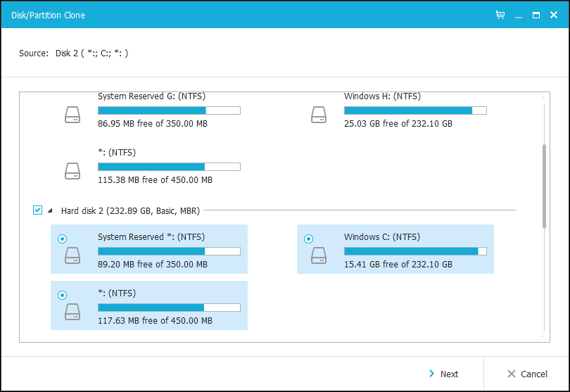Click the shopping cart icon in title bar
Viewport: 570px width, 392px height.
500,14
